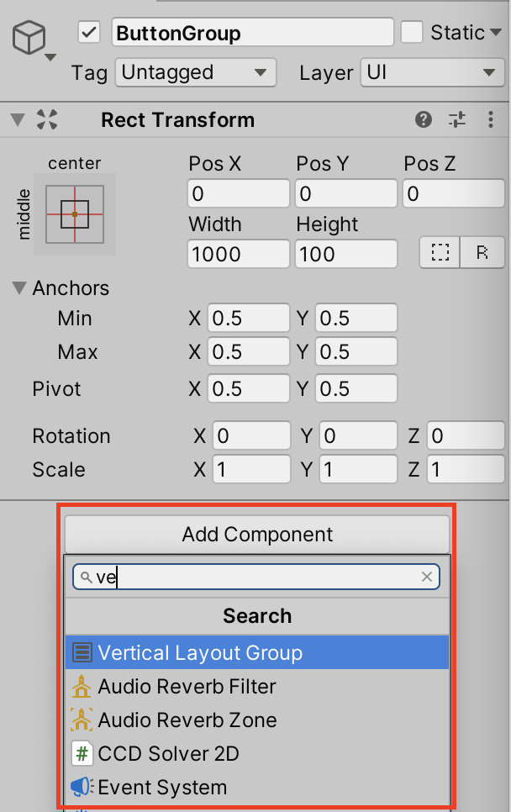Open the Static flags dropdown arrow

pos(497,31)
